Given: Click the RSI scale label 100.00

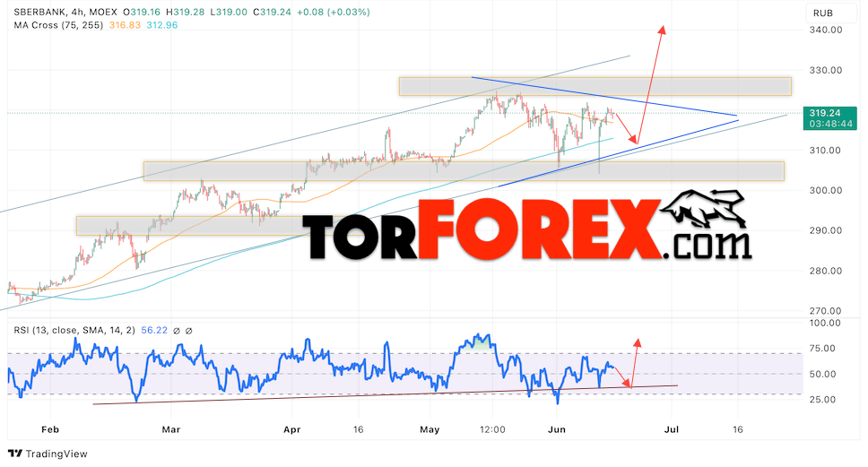Looking at the screenshot, I should point(825,324).
